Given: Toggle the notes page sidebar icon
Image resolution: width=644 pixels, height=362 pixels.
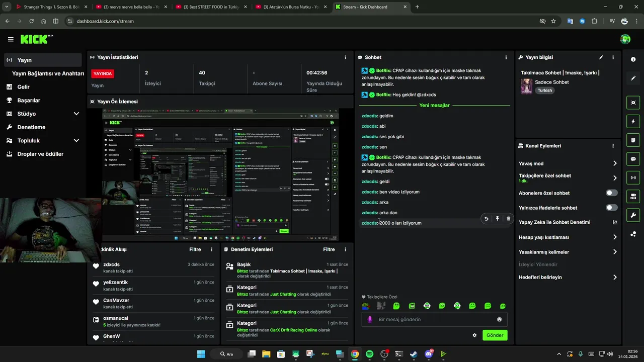Looking at the screenshot, I should (x=633, y=140).
